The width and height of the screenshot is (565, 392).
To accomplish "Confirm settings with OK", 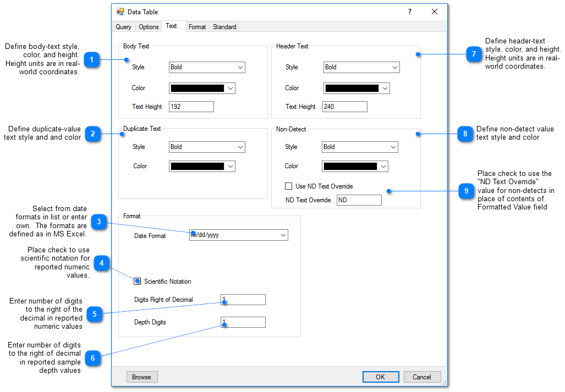I will coord(381,377).
